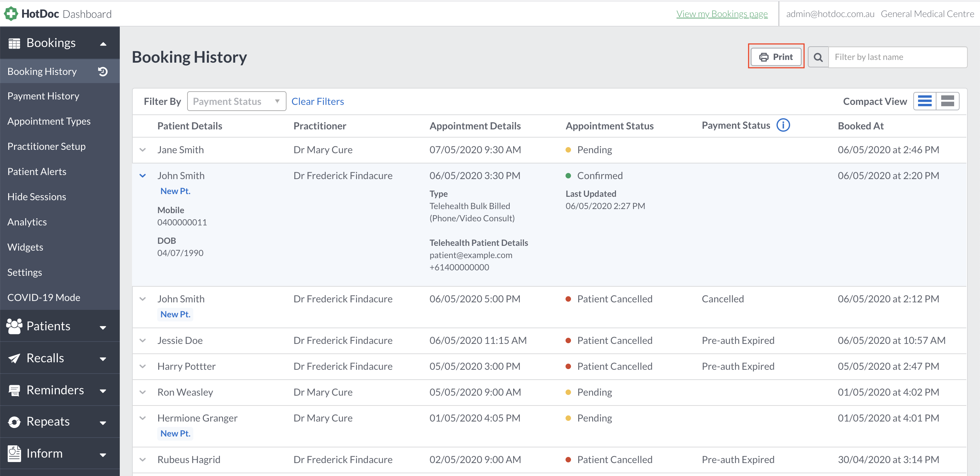
Task: Click Clear Filters to reset filters
Action: (318, 101)
